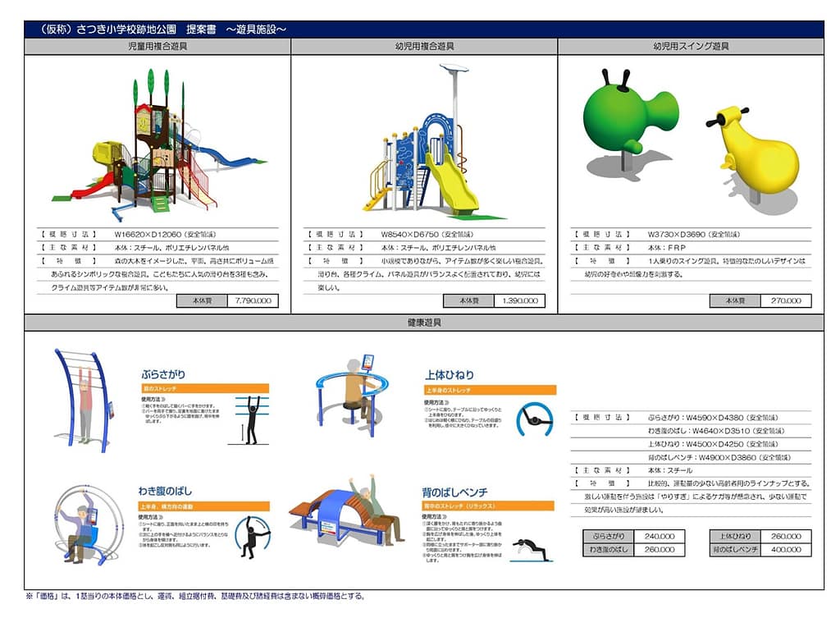Click the 健康遊具 section header

click(423, 323)
